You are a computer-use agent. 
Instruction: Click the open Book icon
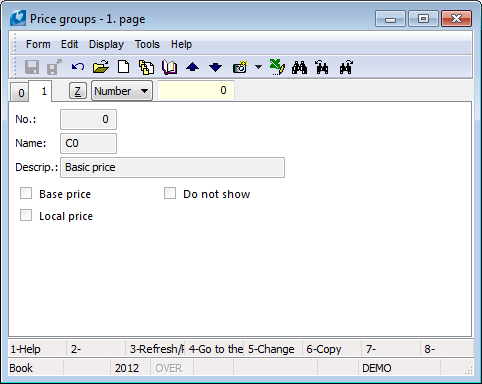[169, 67]
